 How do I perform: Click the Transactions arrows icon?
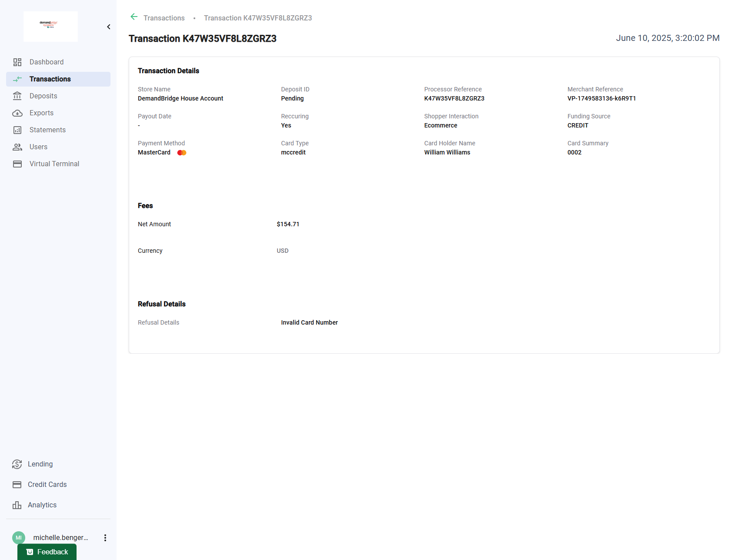coord(17,79)
